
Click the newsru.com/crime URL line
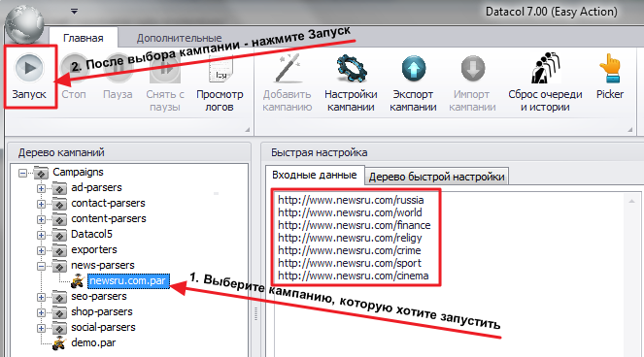(350, 250)
